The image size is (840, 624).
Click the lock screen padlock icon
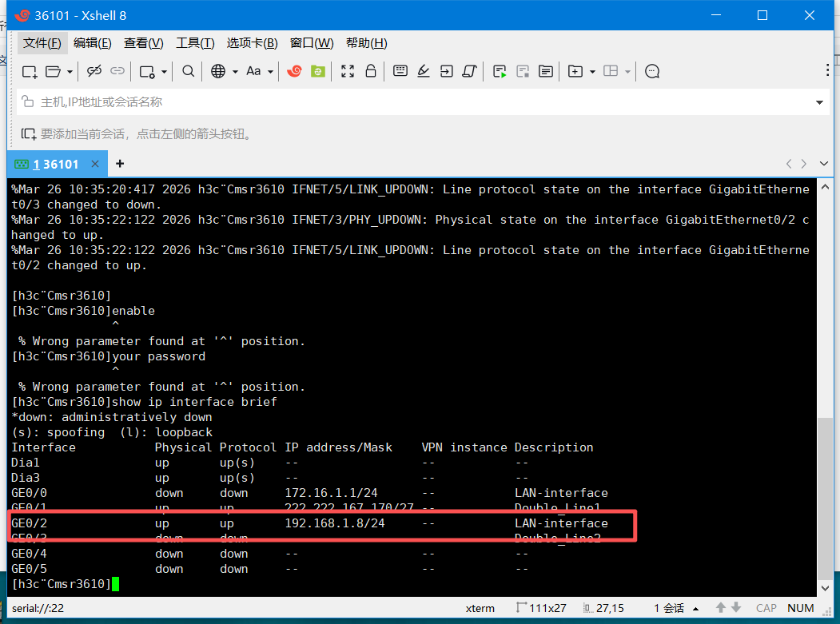coord(371,71)
